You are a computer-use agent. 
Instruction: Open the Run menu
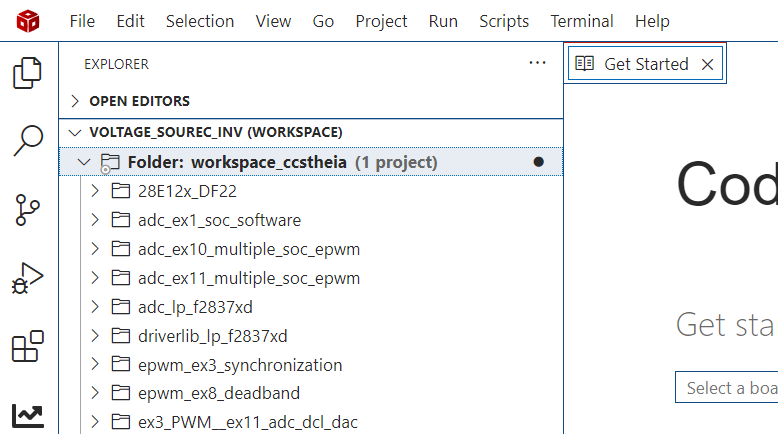(443, 21)
